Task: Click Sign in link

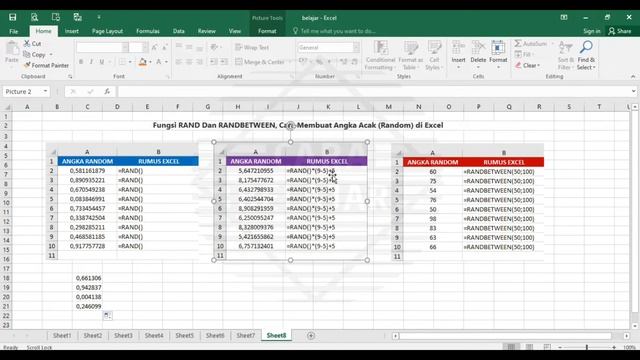Action: click(x=591, y=31)
